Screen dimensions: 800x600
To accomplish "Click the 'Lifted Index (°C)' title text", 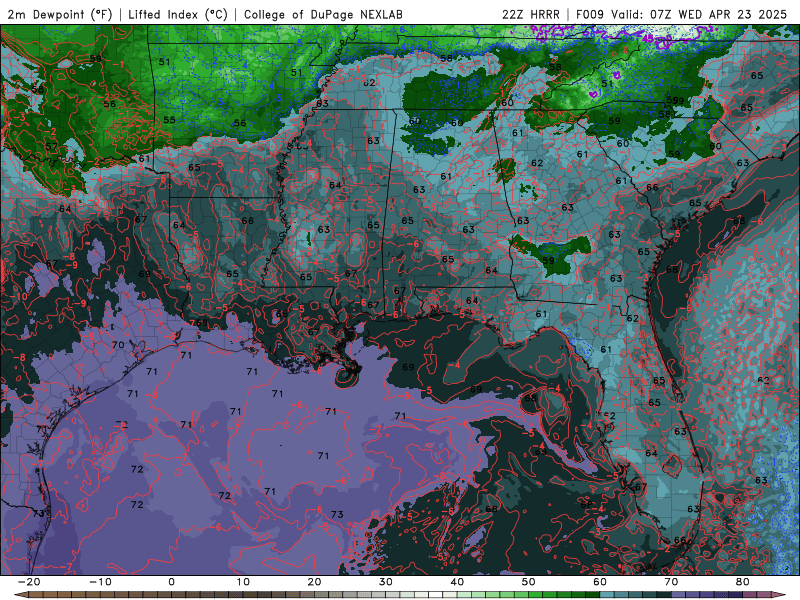I will (178, 14).
